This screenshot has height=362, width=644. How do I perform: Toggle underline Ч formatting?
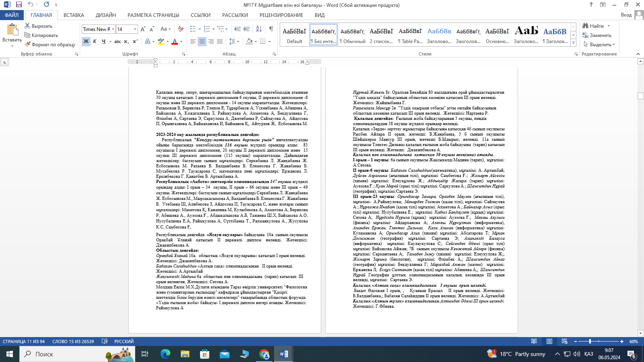click(x=103, y=41)
